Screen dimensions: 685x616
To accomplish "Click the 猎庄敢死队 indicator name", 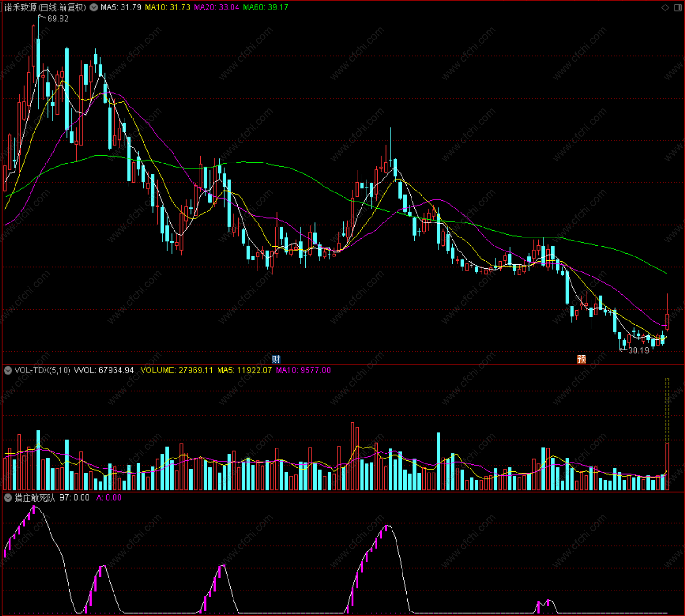I will 35,498.
